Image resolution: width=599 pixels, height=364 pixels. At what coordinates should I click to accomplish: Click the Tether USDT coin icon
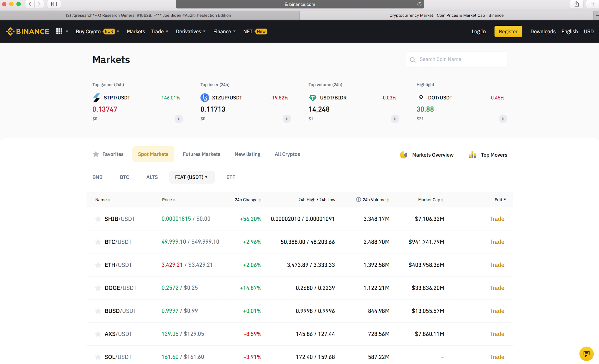tap(313, 98)
